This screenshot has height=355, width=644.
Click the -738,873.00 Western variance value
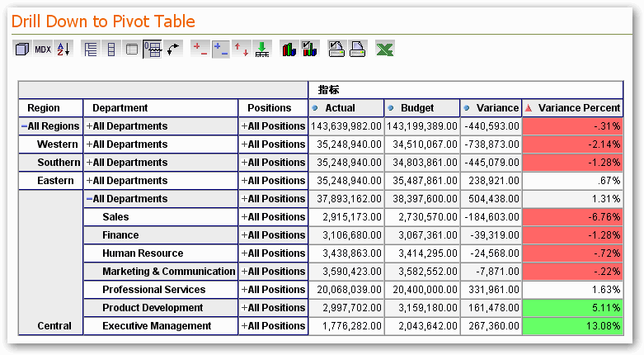click(x=491, y=144)
